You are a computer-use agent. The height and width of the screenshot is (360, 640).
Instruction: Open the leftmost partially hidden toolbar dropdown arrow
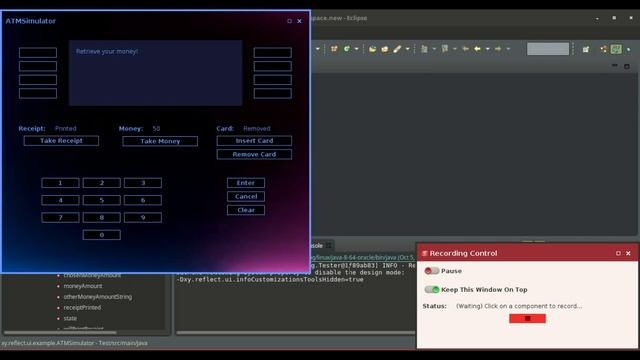318,49
